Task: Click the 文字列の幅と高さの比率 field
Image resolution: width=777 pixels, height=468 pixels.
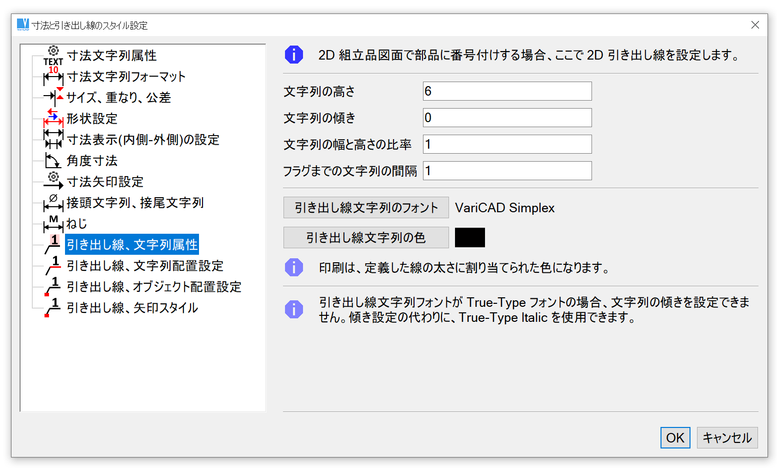Action: (x=507, y=144)
